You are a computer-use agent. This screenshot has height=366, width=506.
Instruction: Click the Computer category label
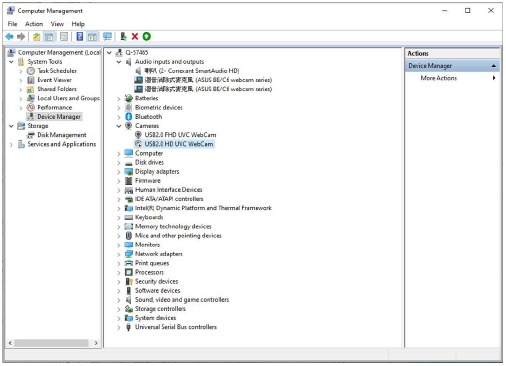(x=149, y=153)
